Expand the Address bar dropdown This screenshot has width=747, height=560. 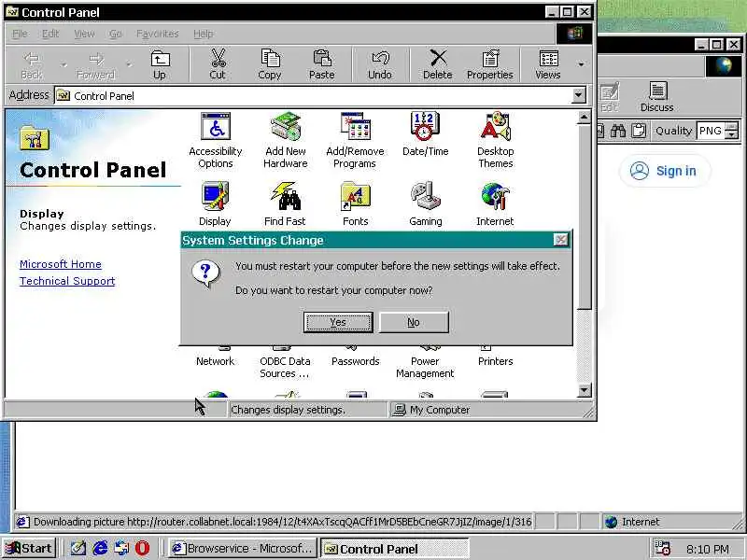578,95
